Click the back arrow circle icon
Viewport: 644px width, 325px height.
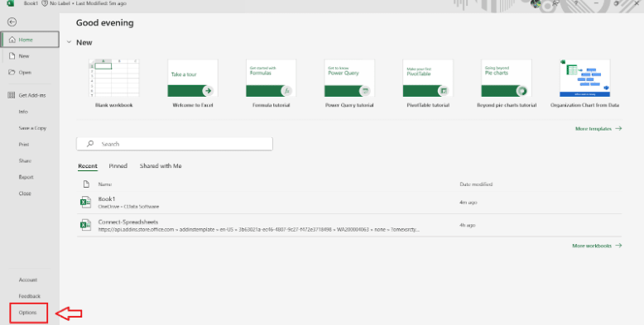coord(12,22)
